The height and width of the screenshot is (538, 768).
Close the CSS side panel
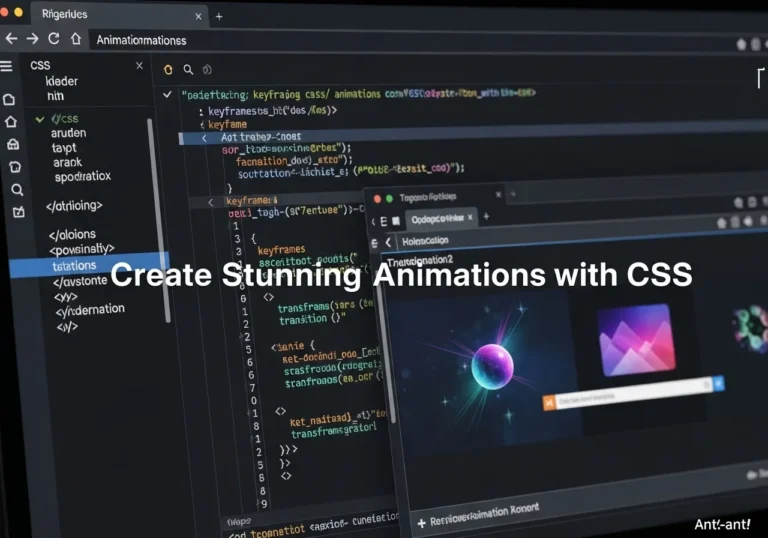click(140, 66)
